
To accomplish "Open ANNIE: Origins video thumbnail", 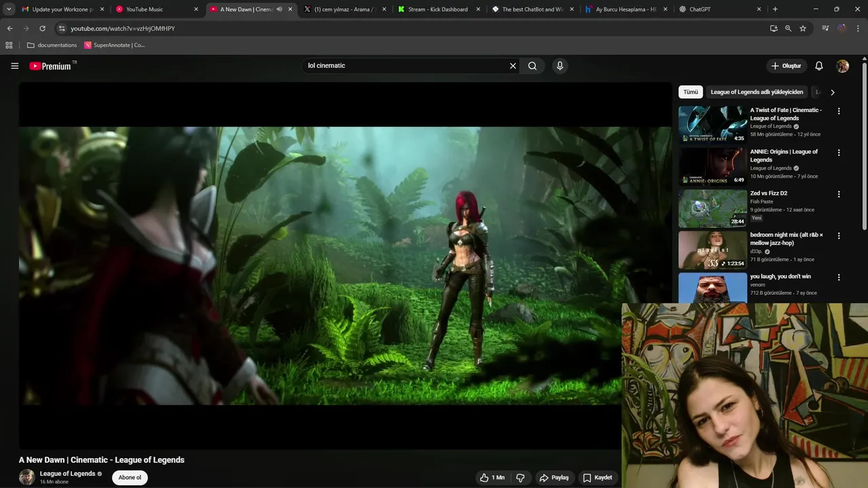I will tap(713, 166).
